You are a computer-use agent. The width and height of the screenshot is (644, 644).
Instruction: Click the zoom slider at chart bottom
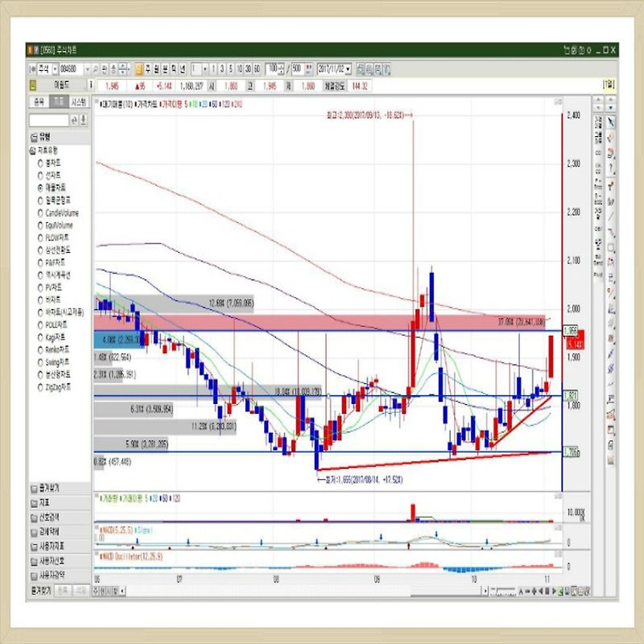[x=503, y=591]
